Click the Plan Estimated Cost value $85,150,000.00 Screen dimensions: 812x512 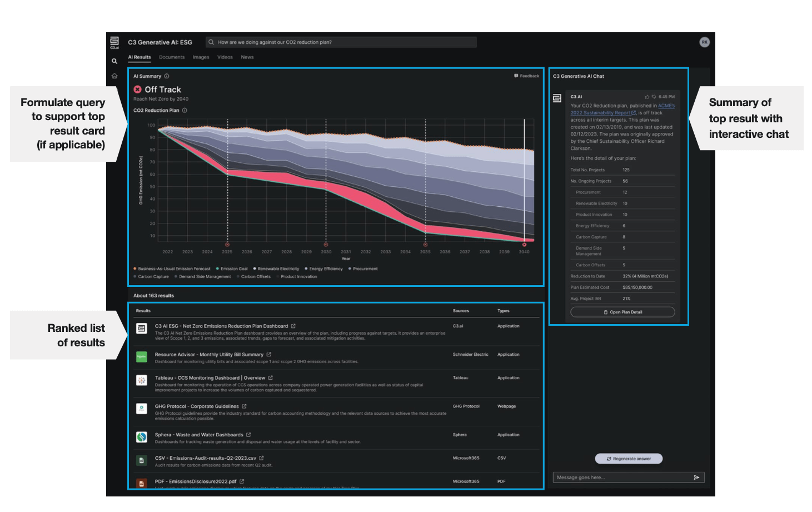pyautogui.click(x=637, y=287)
